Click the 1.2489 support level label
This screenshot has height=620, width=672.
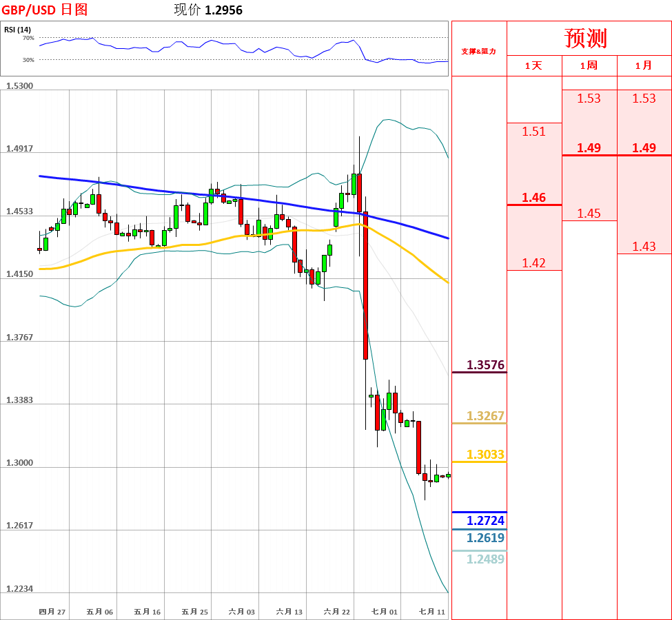(x=485, y=559)
